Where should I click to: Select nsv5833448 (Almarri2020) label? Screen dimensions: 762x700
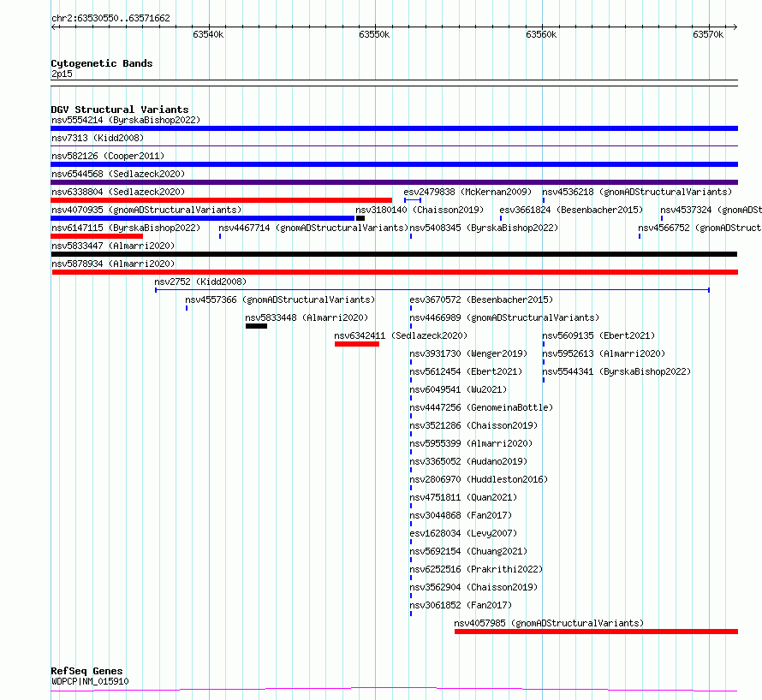[x=307, y=317]
